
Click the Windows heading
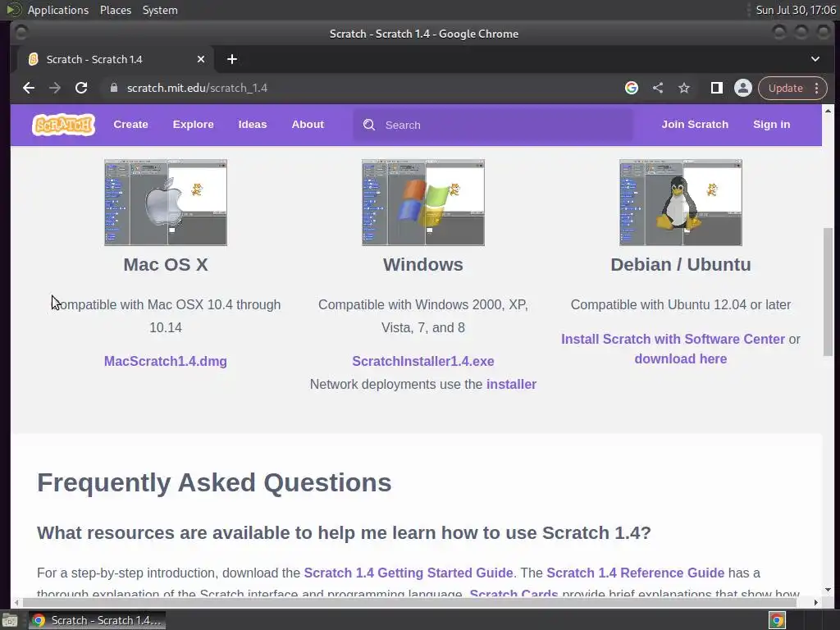coord(423,264)
